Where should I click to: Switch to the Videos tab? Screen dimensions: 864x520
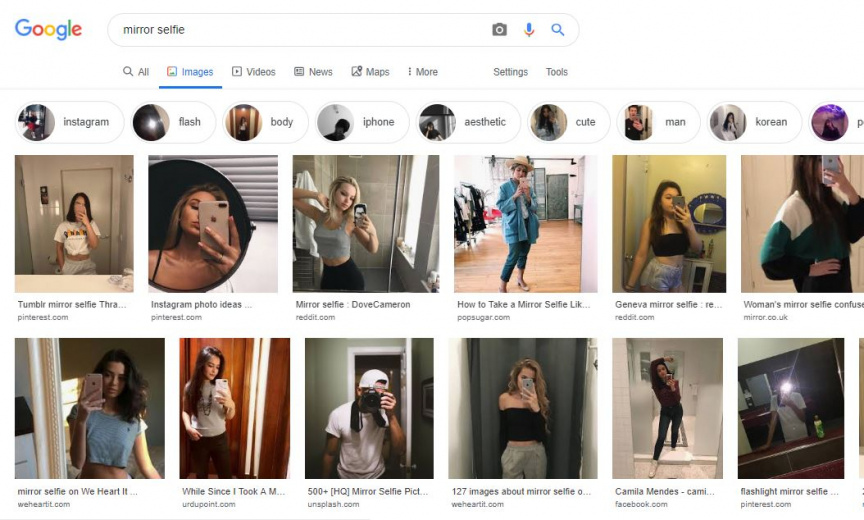(253, 72)
